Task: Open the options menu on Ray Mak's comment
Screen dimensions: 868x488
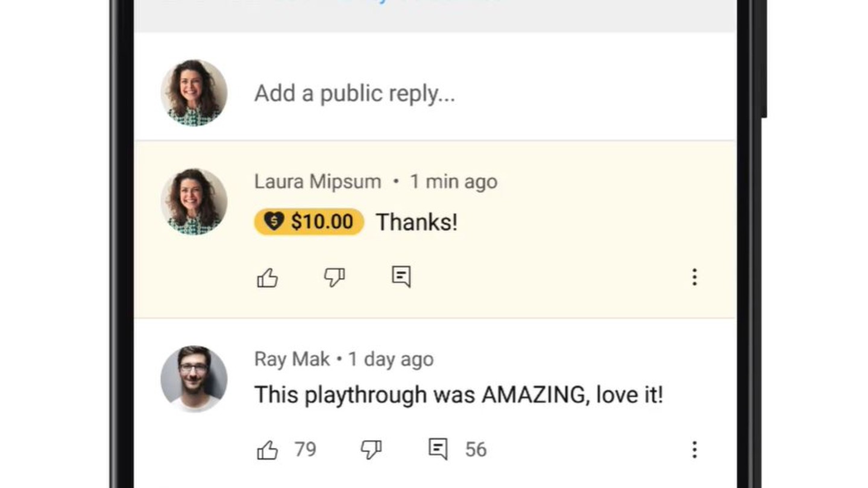Action: coord(694,449)
